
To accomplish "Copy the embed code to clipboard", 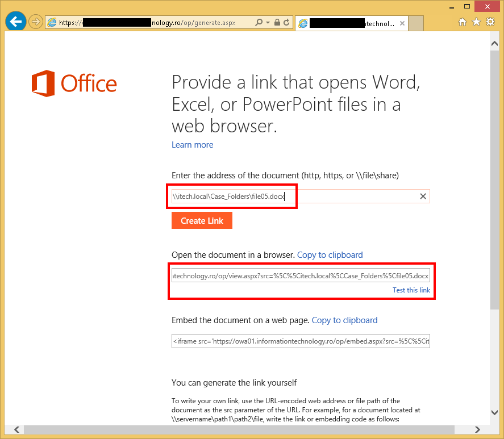I will pos(344,320).
